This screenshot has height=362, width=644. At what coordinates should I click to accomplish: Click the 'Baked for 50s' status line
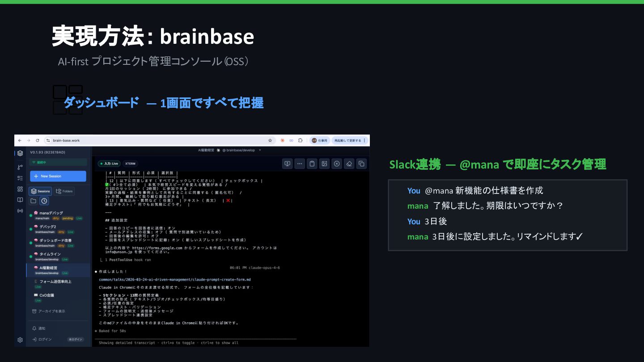pos(110,331)
